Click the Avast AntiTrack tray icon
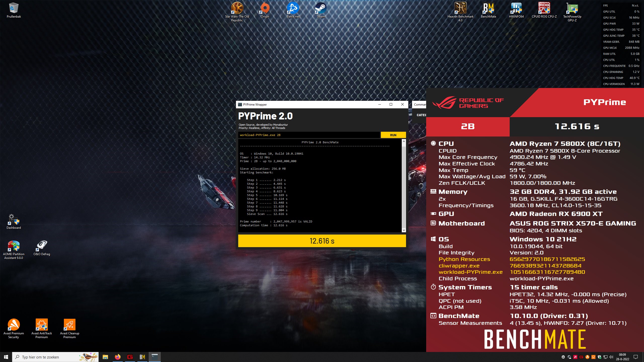644x362 pixels. click(x=593, y=357)
